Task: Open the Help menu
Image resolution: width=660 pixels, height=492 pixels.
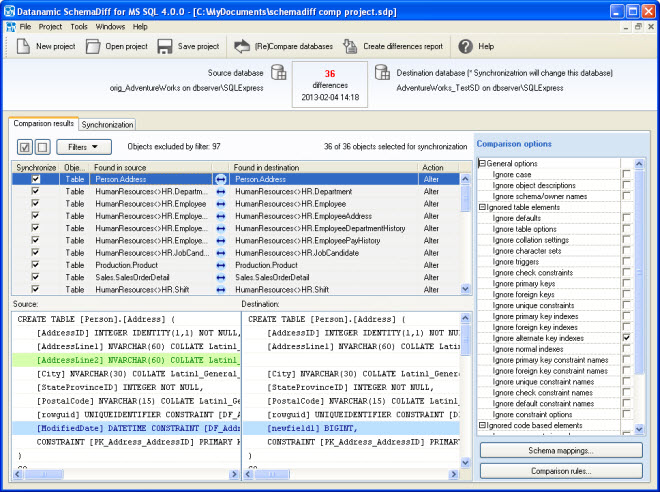Action: 140,27
